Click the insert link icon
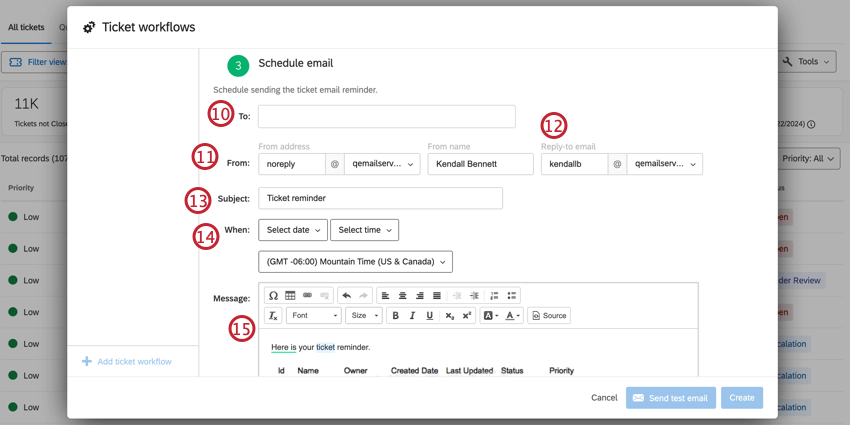The image size is (850, 425). pos(307,295)
